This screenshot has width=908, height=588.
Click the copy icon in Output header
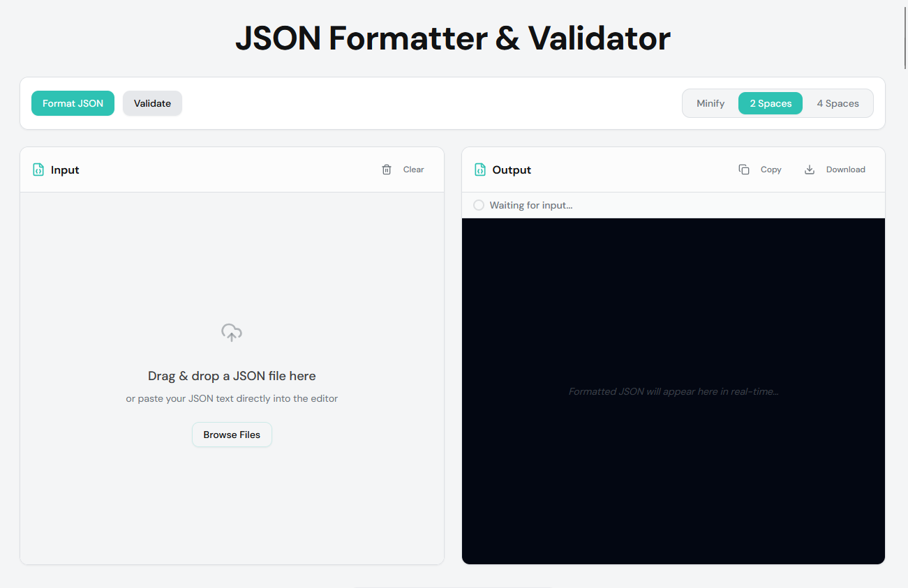744,169
